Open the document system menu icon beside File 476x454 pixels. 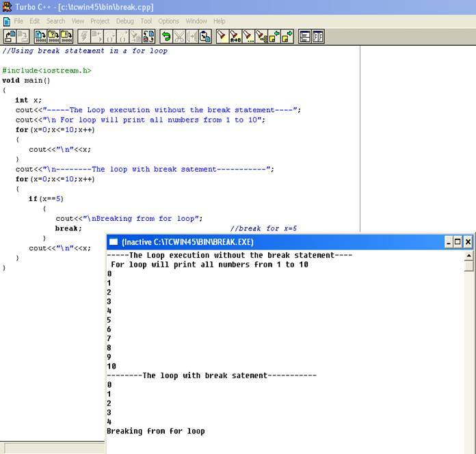(x=6, y=21)
